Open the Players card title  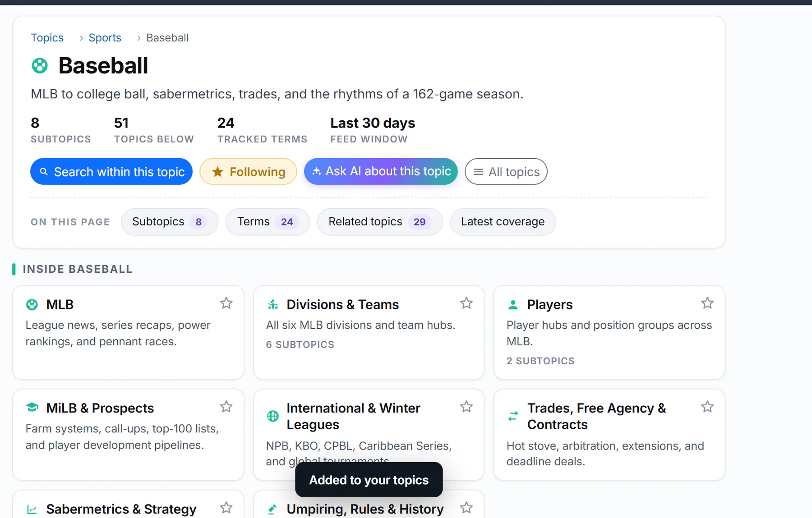549,305
